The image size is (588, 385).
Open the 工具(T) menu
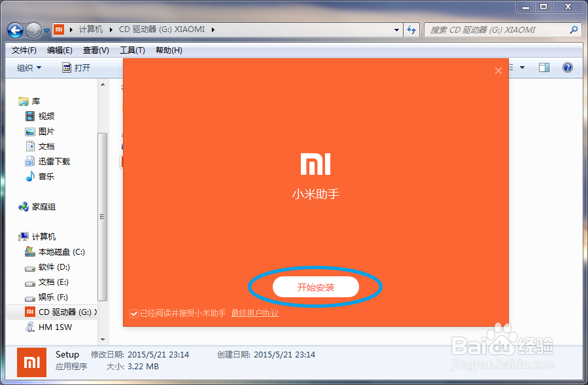click(x=132, y=50)
